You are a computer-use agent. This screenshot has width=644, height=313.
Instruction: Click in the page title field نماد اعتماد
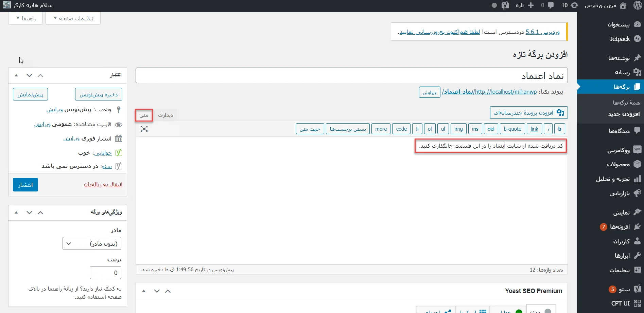[352, 75]
